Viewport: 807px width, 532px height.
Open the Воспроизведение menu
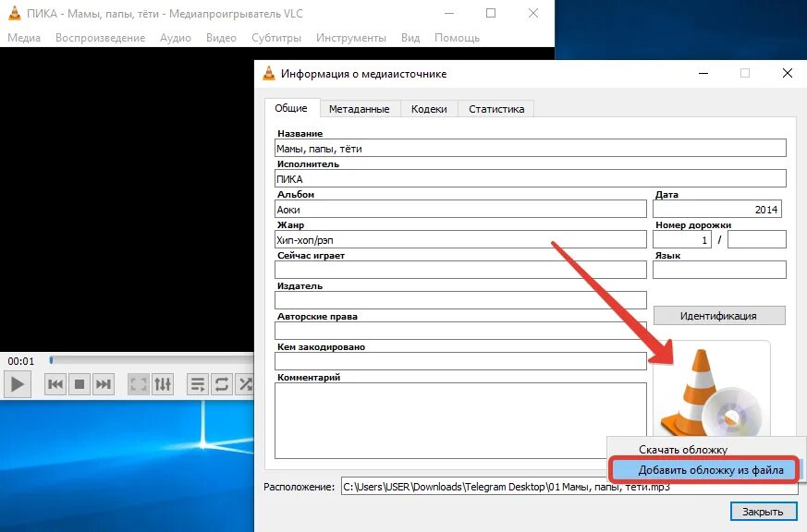click(x=101, y=38)
